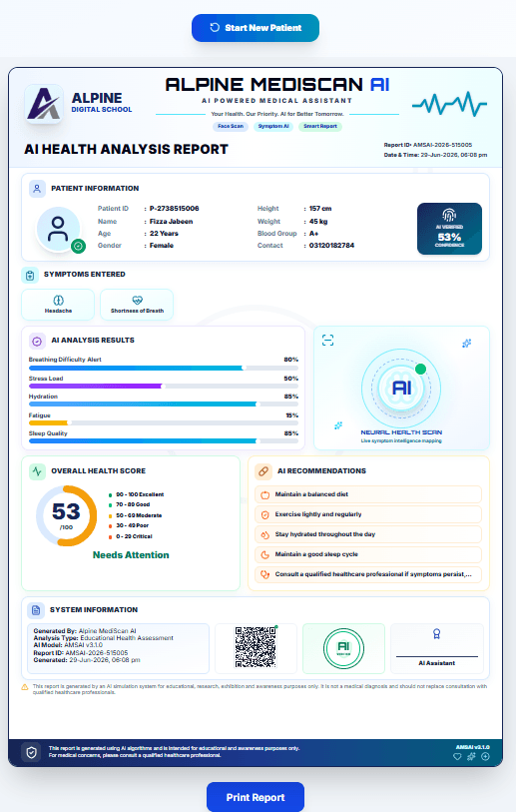Click the 50 - 69 Moderate legend entry
The width and height of the screenshot is (516, 812).
136,515
